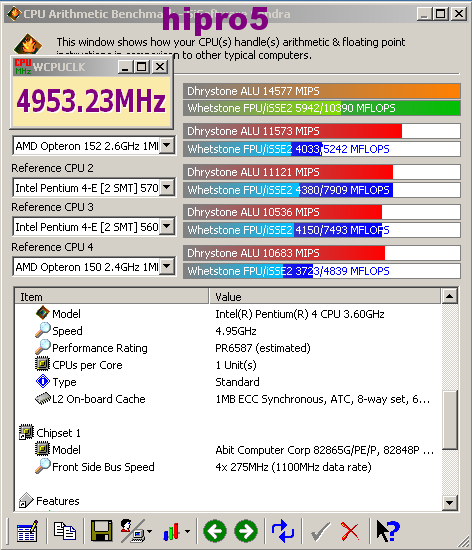This screenshot has height=550, width=472.
Task: Click the Sandra flame icon in title bar
Action: (14, 14)
